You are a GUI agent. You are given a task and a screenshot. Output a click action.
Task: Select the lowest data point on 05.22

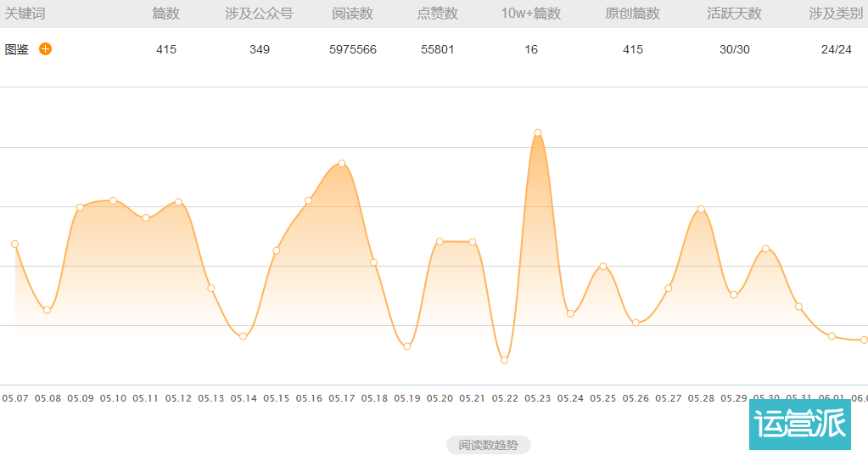[504, 360]
